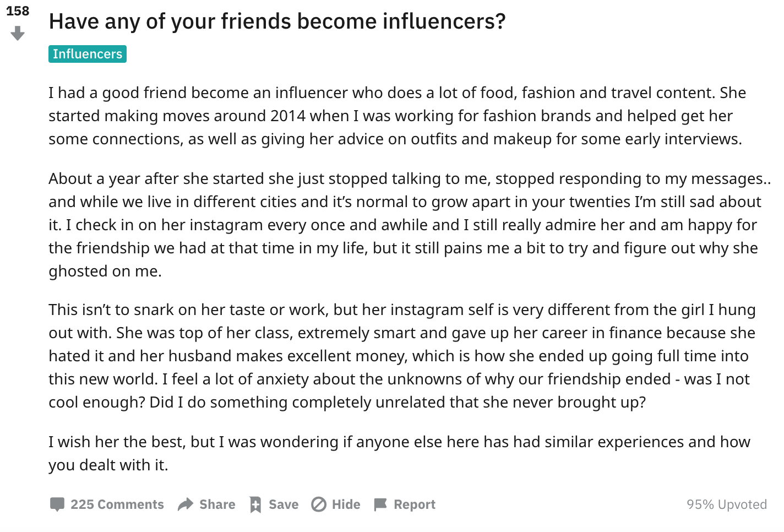Filter by the green Influencers flair tag
This screenshot has height=532, width=784.
coord(88,54)
